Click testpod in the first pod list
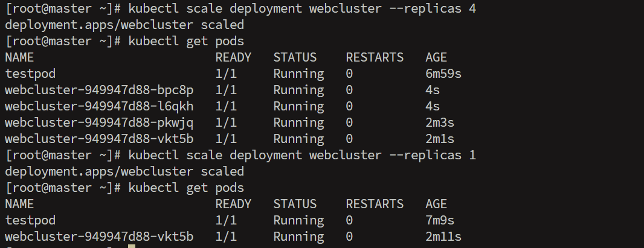The image size is (644, 248). [30, 74]
